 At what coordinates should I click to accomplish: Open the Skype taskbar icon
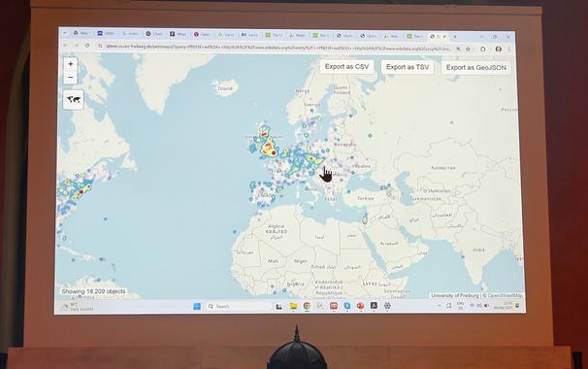(x=346, y=306)
